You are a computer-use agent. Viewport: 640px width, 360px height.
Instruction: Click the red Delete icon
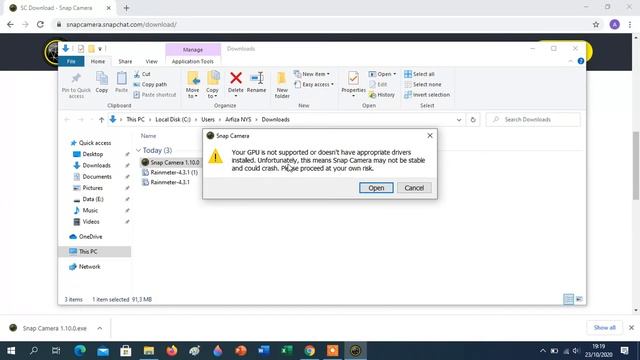pos(236,78)
